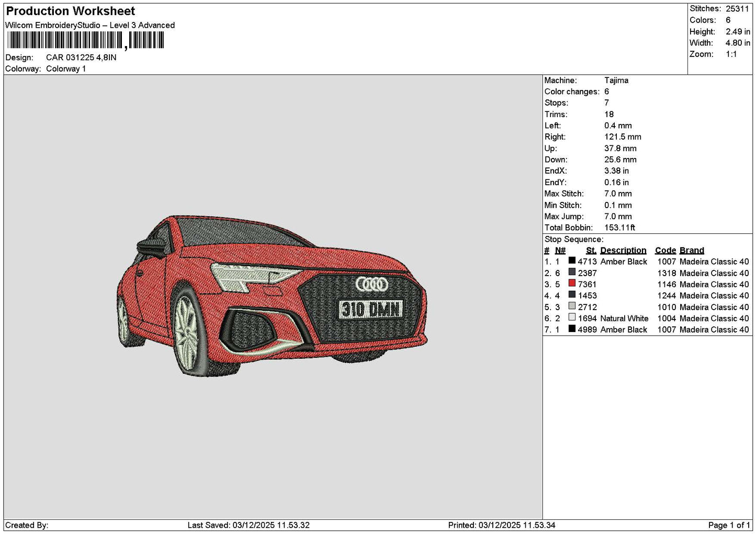
Task: Click the stitches total '25311'
Action: coord(738,9)
